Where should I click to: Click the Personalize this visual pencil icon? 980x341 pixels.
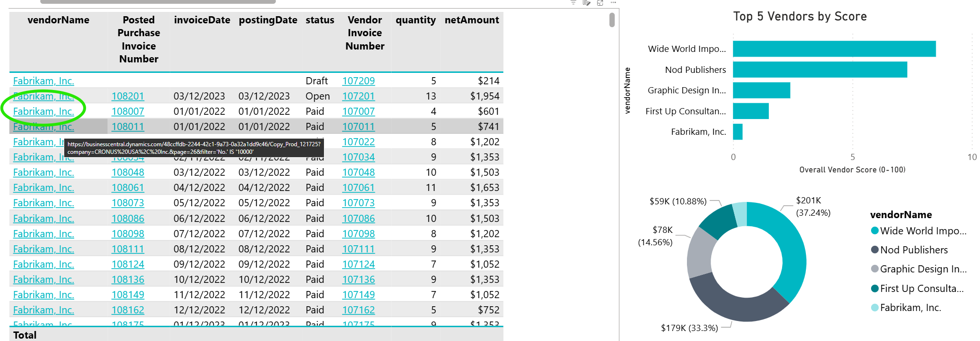pos(587,2)
